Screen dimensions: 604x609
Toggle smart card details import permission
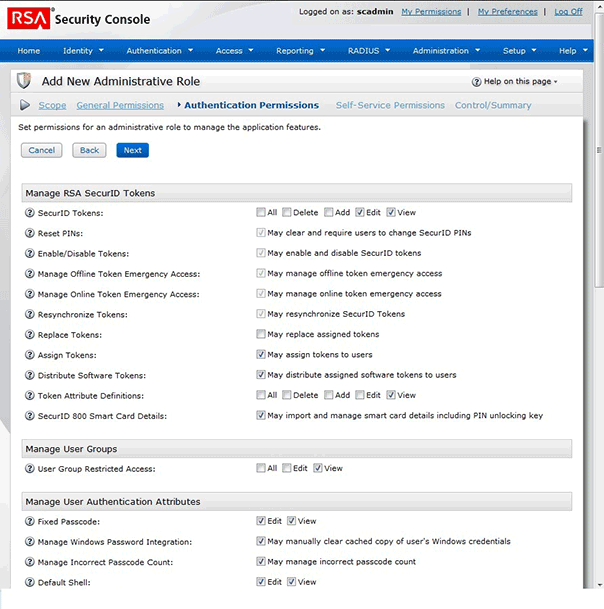[x=261, y=415]
